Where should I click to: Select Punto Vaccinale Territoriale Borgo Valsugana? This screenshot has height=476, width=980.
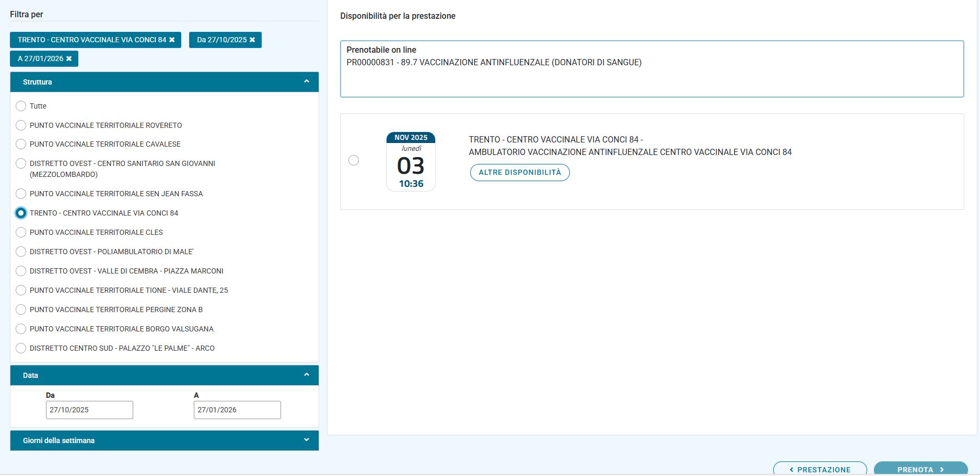[x=21, y=329]
